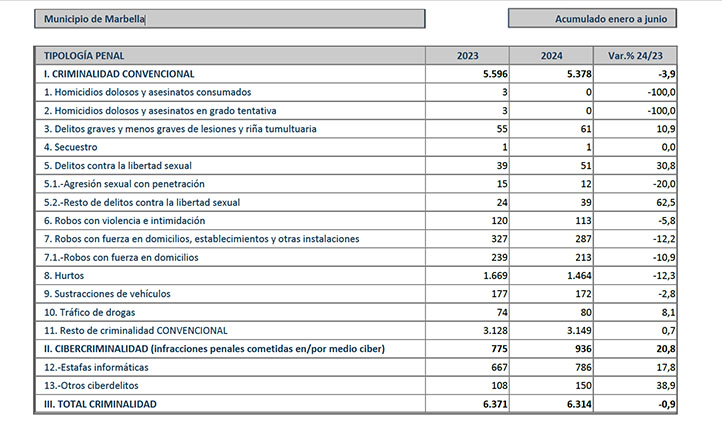Click the 2024 value 213
722x422 pixels.
[583, 257]
